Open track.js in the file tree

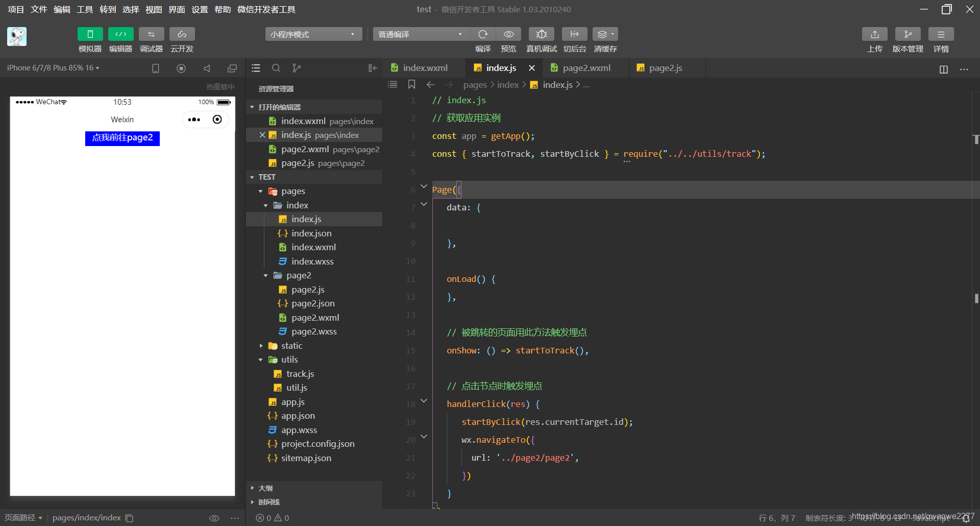[x=314, y=374]
